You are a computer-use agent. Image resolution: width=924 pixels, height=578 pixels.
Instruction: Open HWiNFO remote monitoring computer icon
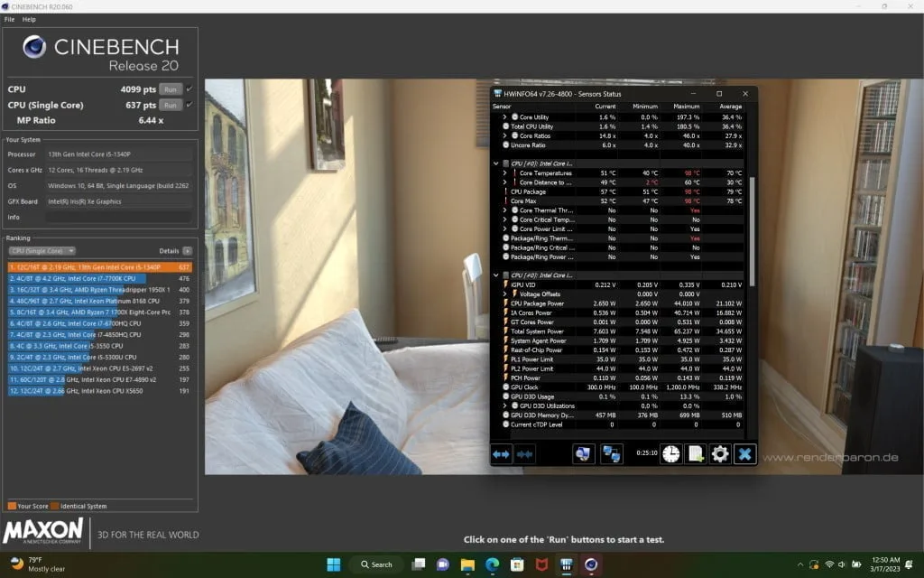click(x=584, y=453)
